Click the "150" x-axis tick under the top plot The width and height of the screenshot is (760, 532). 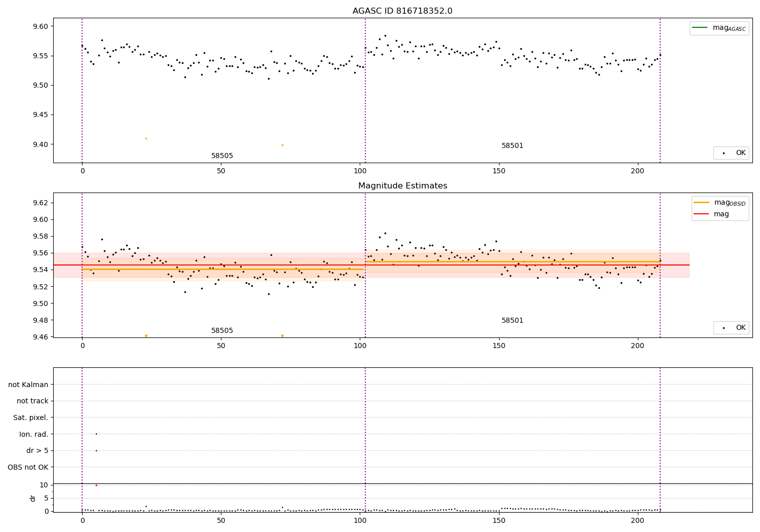tap(499, 171)
